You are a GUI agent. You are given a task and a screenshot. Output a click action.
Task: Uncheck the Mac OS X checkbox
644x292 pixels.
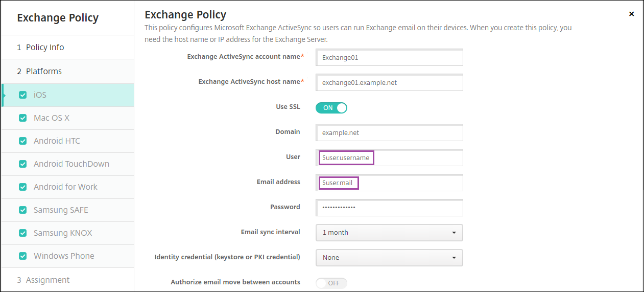point(22,118)
